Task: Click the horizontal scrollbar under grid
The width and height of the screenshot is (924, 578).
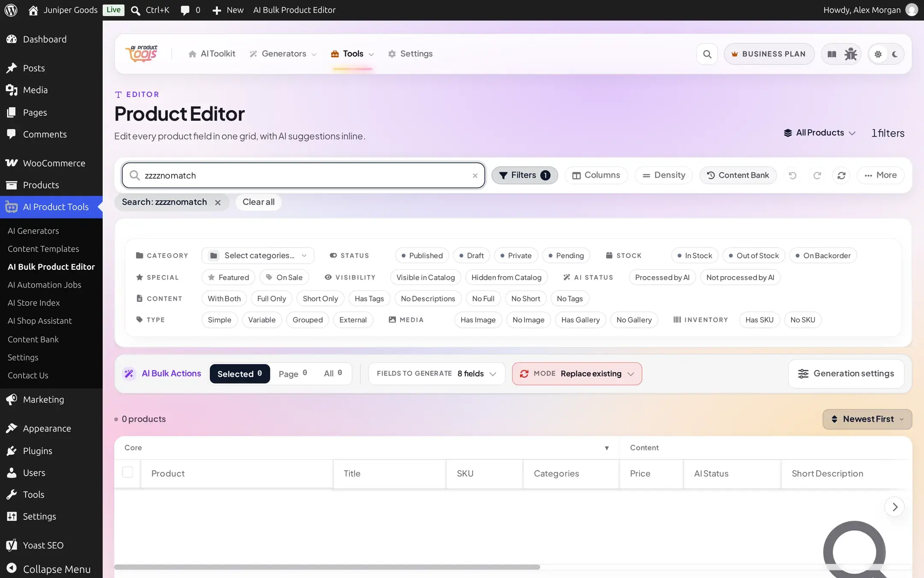Action: point(327,567)
